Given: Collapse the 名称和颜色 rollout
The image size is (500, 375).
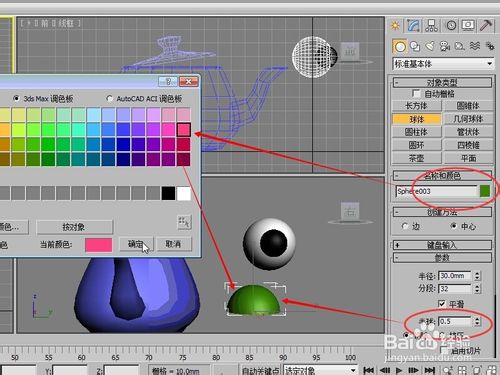Looking at the screenshot, I should tap(442, 176).
